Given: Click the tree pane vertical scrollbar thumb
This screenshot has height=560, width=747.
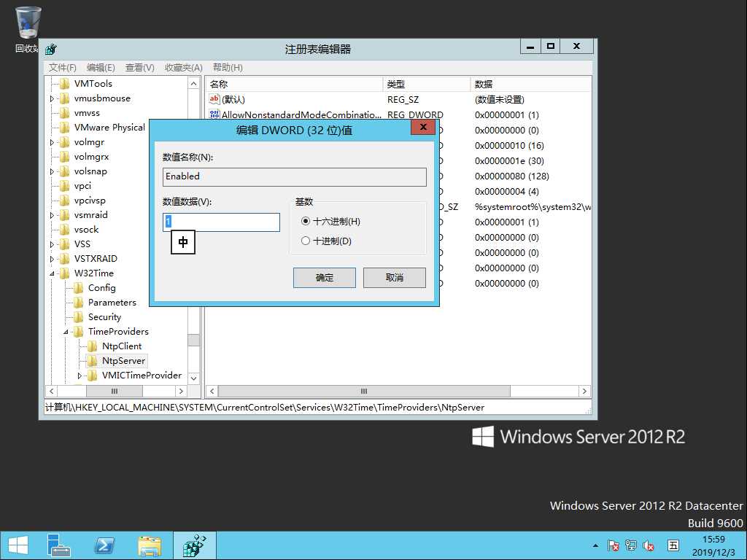Looking at the screenshot, I should pyautogui.click(x=193, y=340).
